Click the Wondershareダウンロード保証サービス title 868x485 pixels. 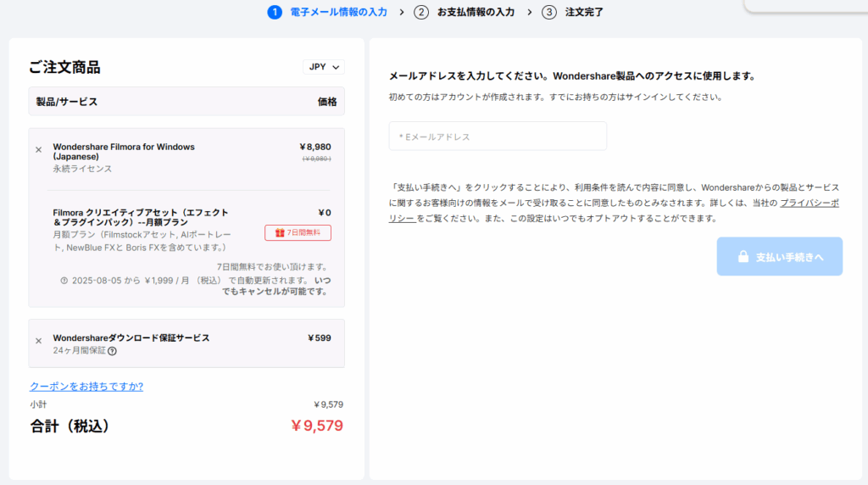[x=131, y=337]
